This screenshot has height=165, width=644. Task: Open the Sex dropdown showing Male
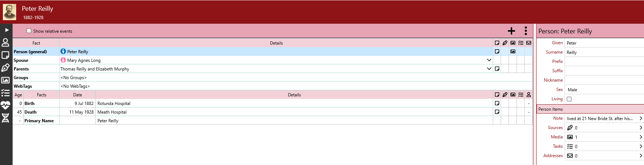[x=604, y=90]
